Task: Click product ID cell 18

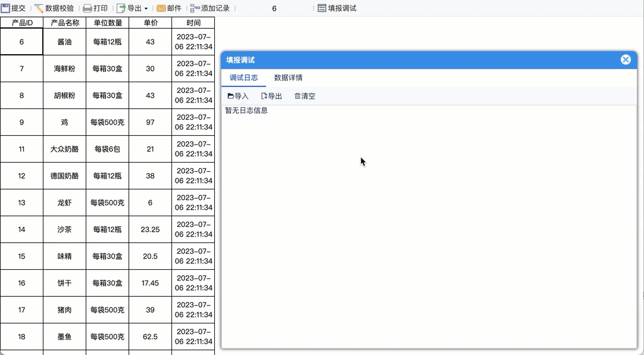Action: [x=21, y=337]
